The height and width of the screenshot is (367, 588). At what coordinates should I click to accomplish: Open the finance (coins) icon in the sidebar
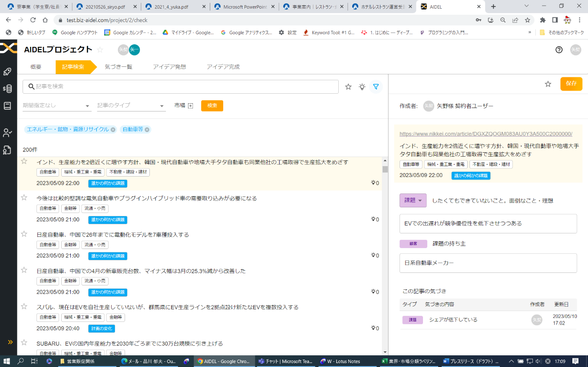pyautogui.click(x=7, y=88)
